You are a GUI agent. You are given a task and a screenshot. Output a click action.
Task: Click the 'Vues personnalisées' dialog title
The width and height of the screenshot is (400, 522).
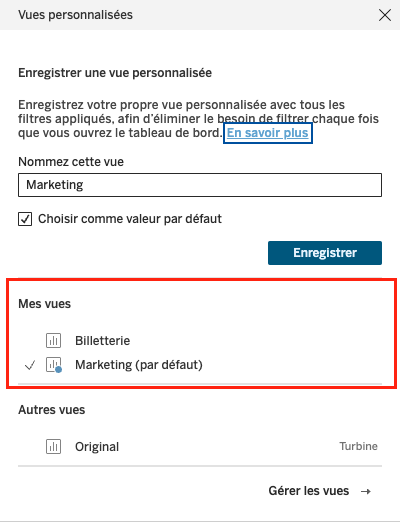[x=75, y=15]
